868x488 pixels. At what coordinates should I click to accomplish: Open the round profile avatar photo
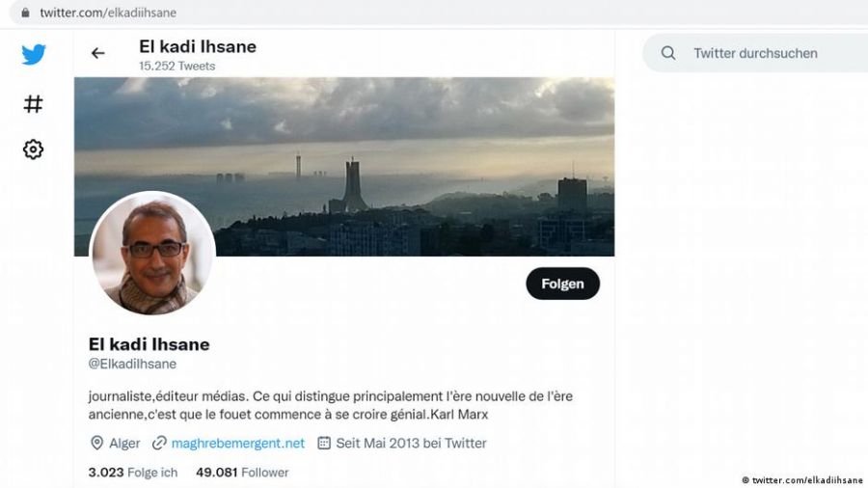152,254
